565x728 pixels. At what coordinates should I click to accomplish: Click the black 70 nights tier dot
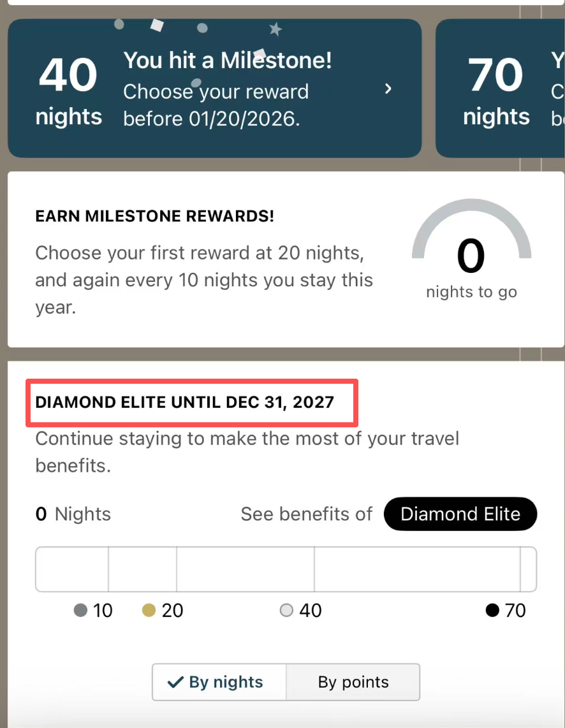pyautogui.click(x=492, y=610)
